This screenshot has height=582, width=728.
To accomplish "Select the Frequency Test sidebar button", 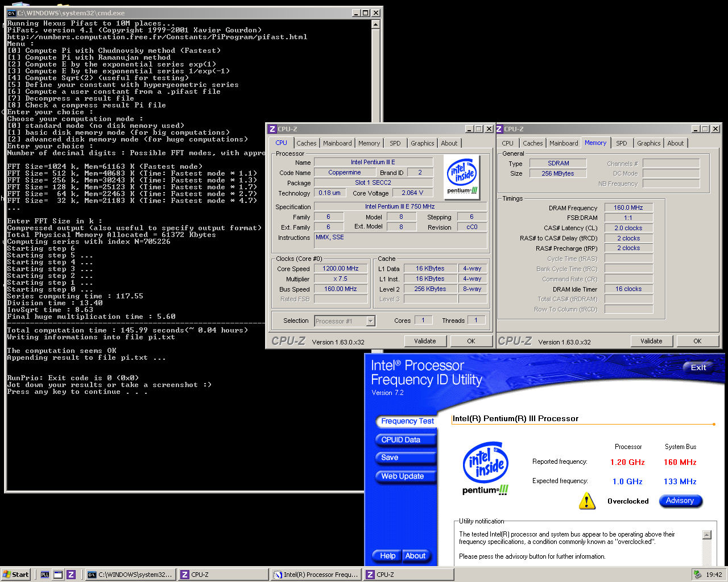I will (407, 421).
